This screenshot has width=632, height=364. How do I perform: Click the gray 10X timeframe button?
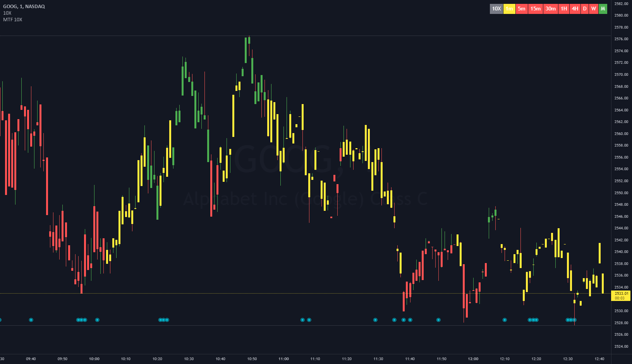tap(496, 9)
